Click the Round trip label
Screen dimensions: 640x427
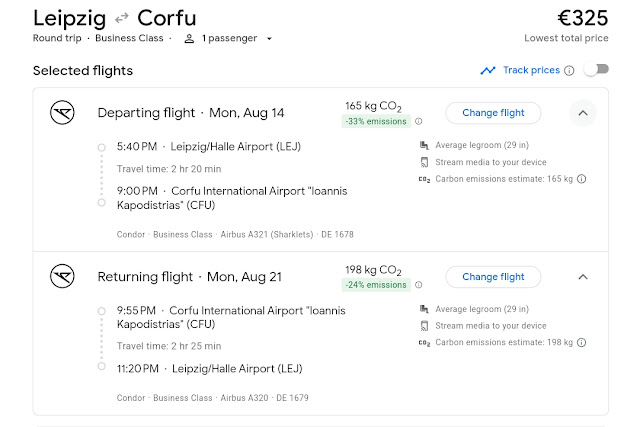58,39
